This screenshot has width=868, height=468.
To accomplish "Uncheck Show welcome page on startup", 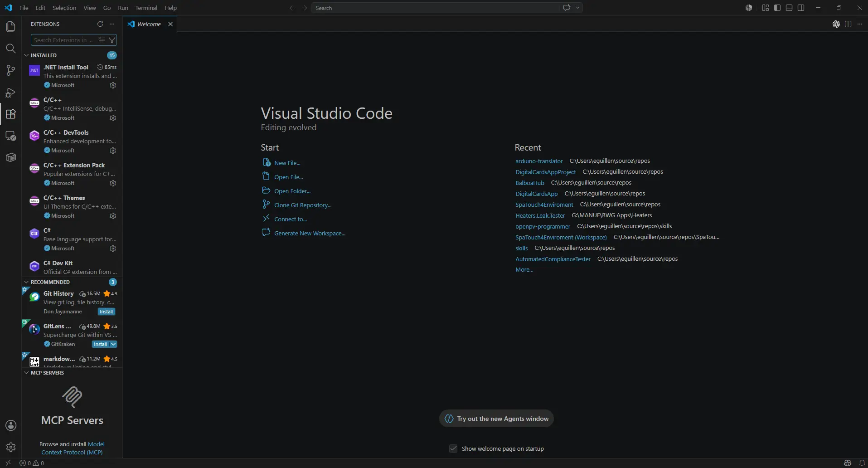I will [x=453, y=448].
